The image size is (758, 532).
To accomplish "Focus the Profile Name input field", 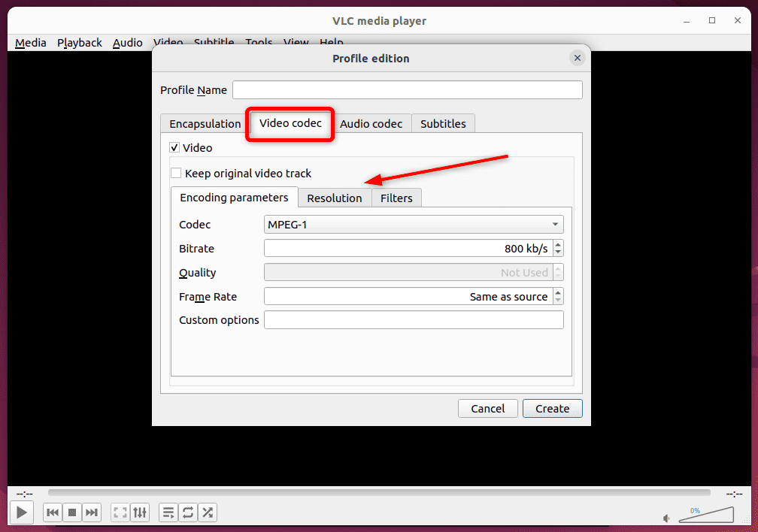I will click(x=408, y=90).
